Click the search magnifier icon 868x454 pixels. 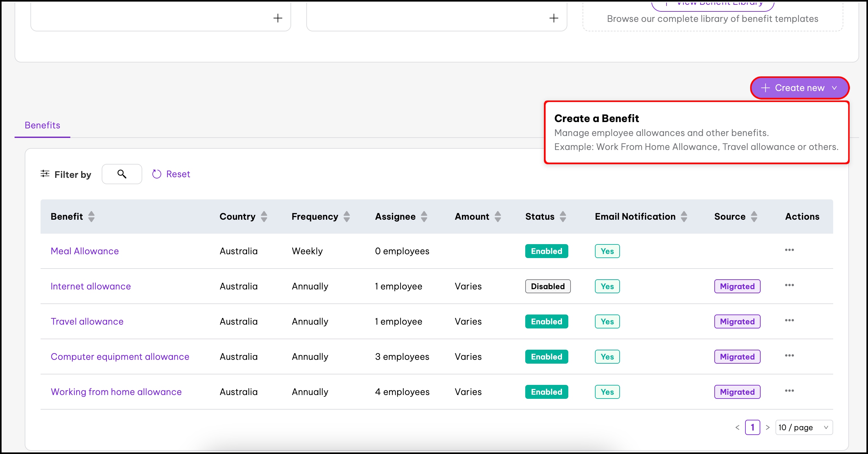point(122,174)
